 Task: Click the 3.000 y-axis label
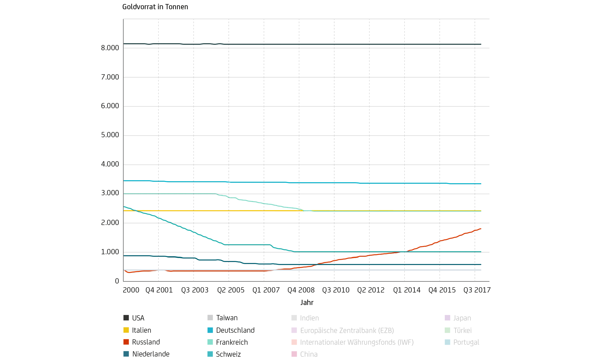tap(110, 193)
